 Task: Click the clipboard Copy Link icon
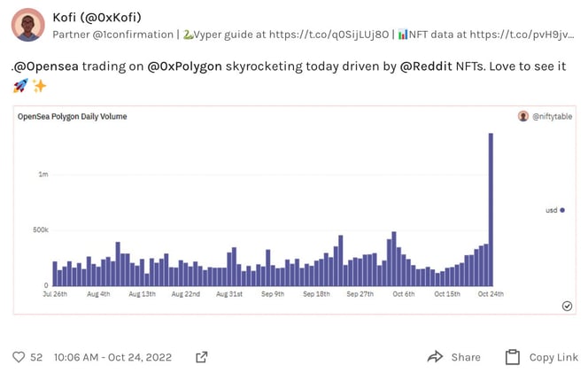pos(513,357)
